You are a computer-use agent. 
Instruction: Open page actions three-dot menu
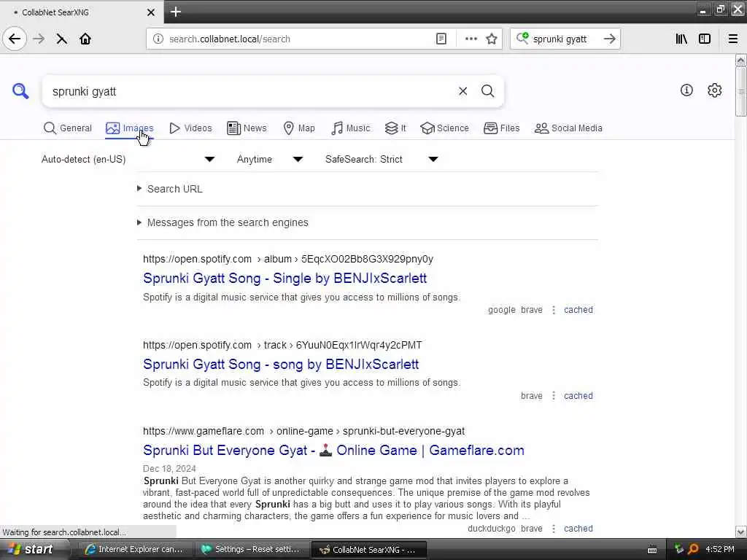click(x=471, y=39)
